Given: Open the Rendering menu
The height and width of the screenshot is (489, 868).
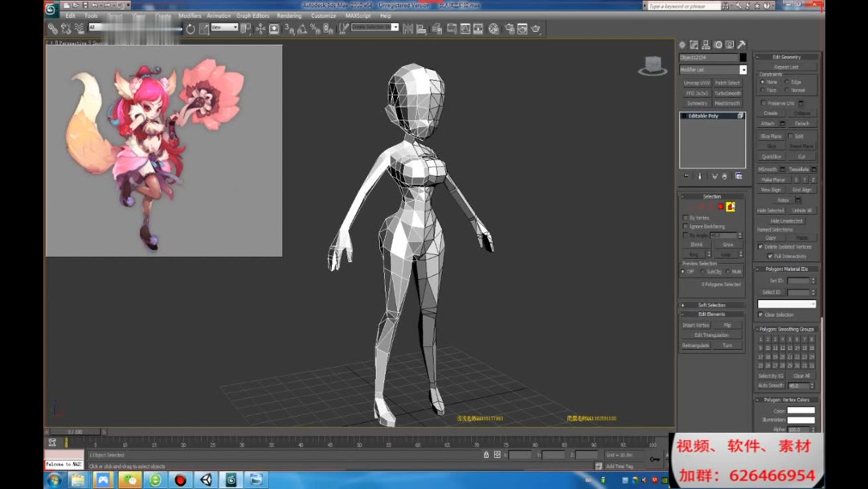Looking at the screenshot, I should 289,14.
